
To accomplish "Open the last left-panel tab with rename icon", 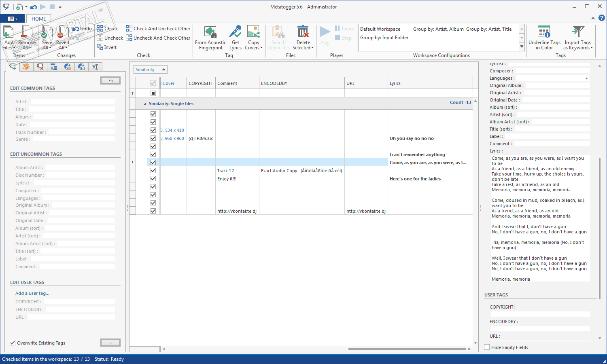I will pyautogui.click(x=95, y=67).
